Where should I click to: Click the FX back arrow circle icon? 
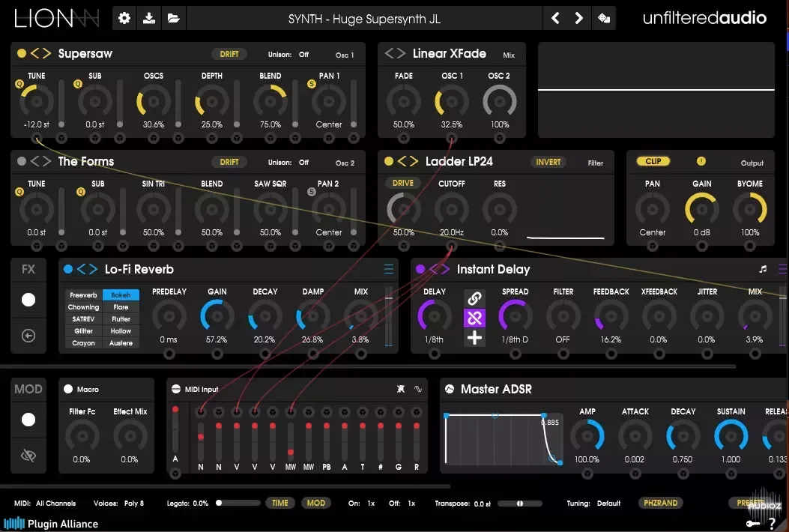click(x=28, y=336)
